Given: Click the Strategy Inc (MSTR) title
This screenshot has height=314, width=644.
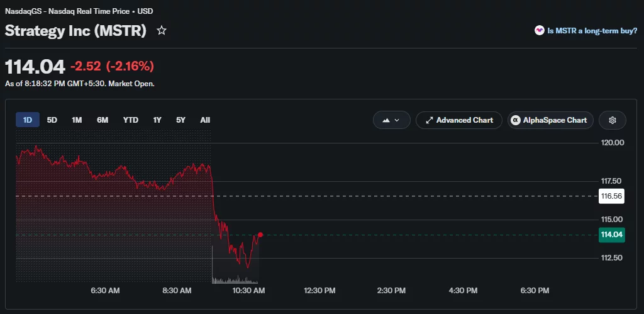Looking at the screenshot, I should [x=75, y=31].
